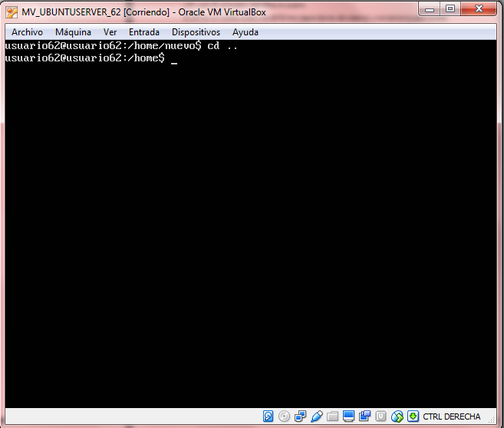Open the Máquina menu
This screenshot has width=504, height=428.
click(73, 32)
